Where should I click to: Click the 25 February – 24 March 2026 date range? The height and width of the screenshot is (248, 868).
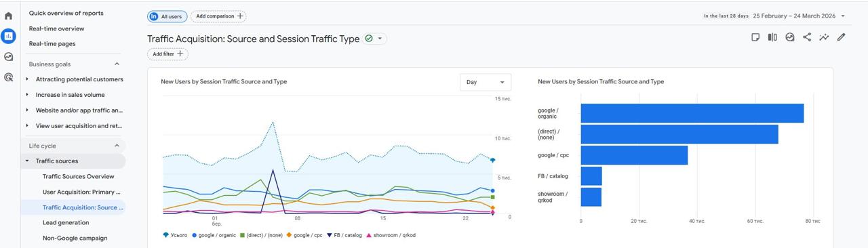pyautogui.click(x=794, y=16)
